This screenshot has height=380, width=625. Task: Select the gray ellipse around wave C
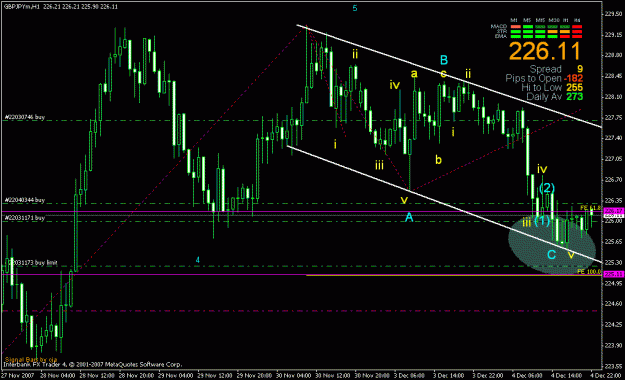552,244
